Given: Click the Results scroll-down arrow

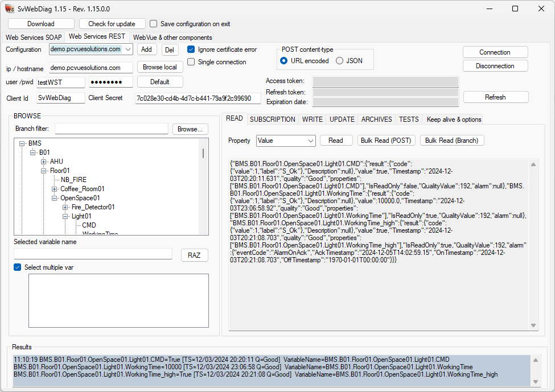Looking at the screenshot, I should click(x=536, y=381).
